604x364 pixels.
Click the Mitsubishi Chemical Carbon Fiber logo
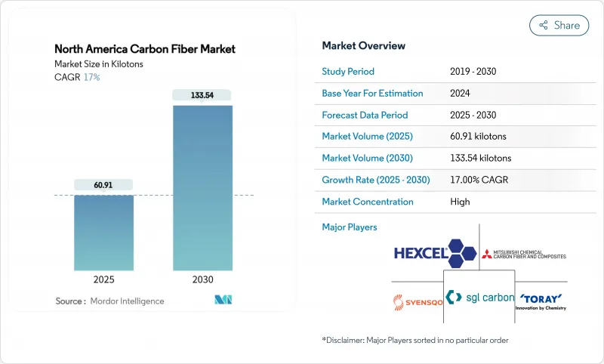click(524, 253)
